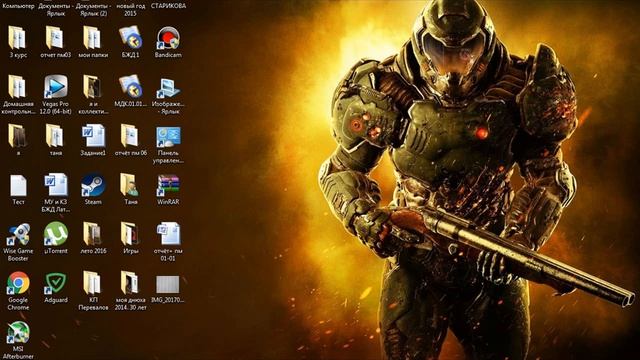Select the folder named just я
This screenshot has height=360, width=640.
point(18,136)
